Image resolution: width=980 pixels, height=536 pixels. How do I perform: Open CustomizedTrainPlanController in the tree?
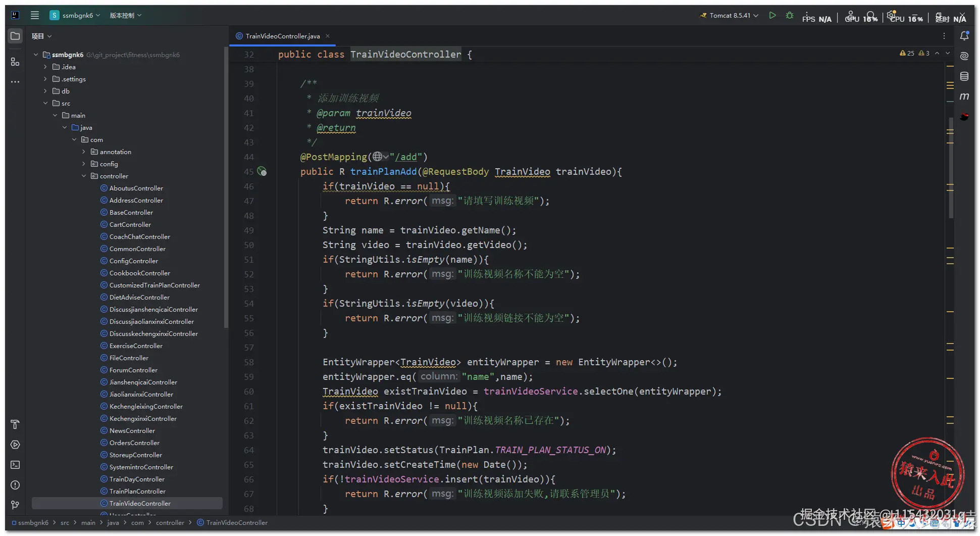[150, 285]
